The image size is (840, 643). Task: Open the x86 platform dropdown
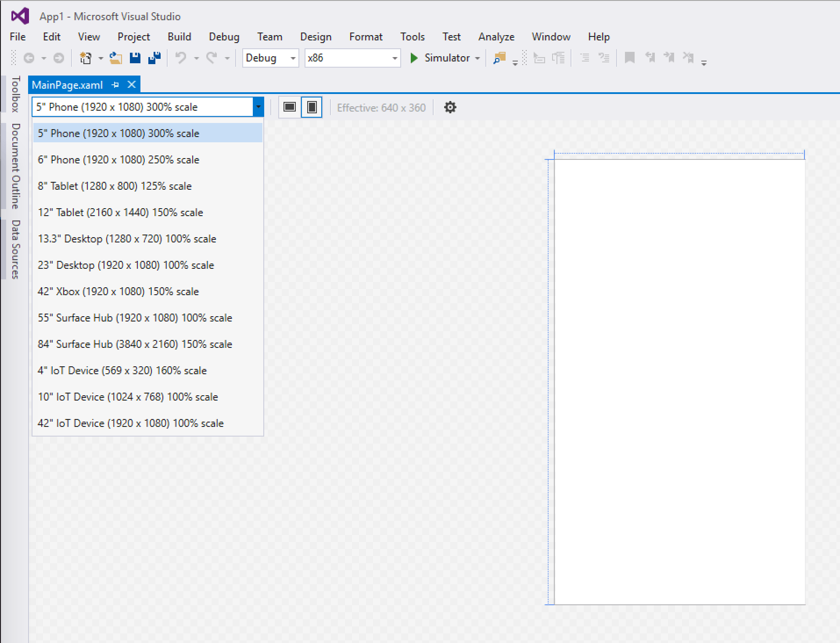click(394, 58)
